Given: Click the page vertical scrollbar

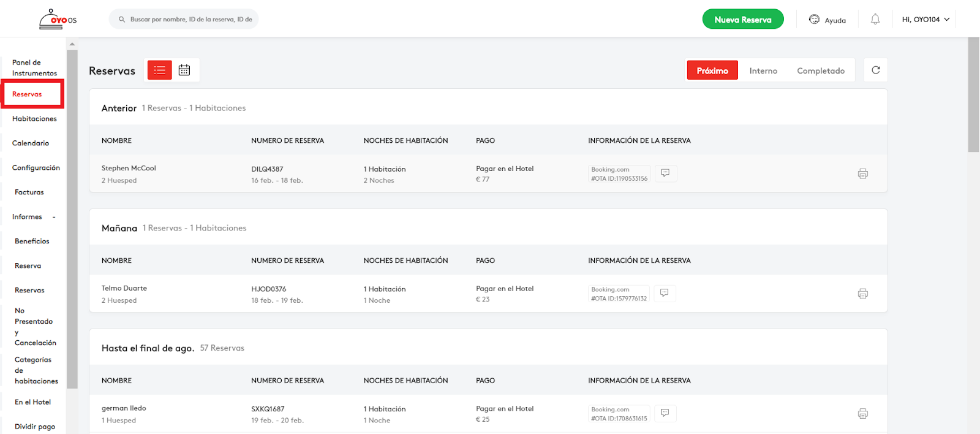Looking at the screenshot, I should click(973, 94).
